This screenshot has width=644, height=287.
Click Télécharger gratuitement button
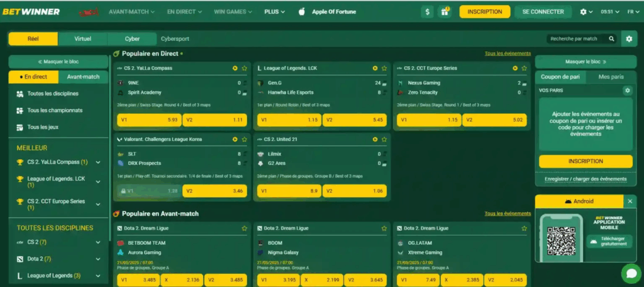pos(609,241)
